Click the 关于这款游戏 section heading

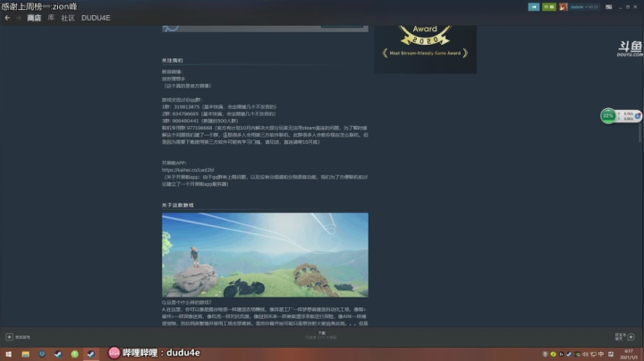tap(177, 206)
